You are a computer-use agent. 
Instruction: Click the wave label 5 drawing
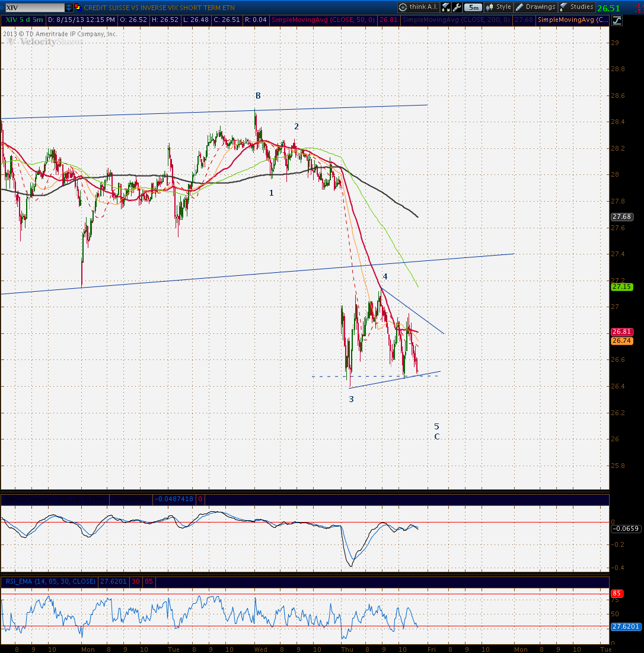pyautogui.click(x=436, y=426)
